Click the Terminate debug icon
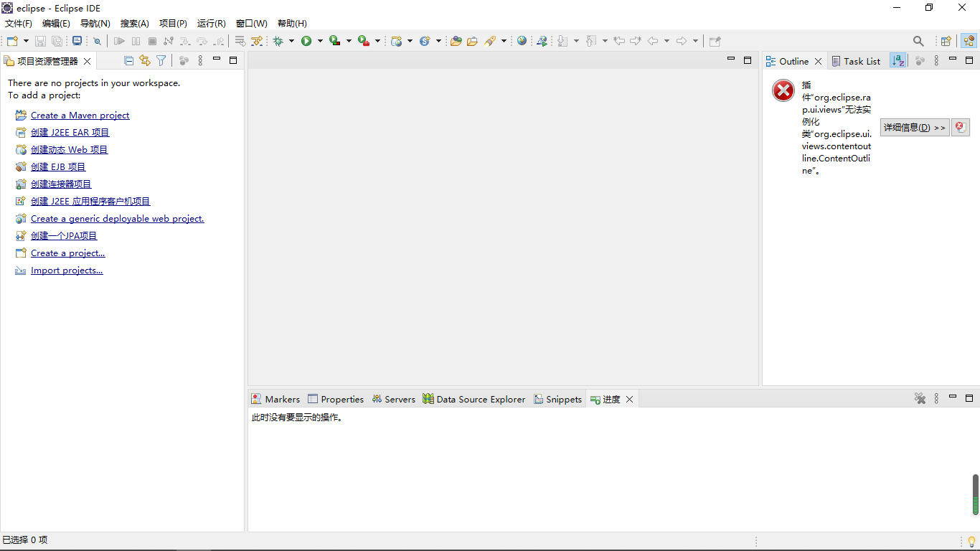 click(152, 41)
